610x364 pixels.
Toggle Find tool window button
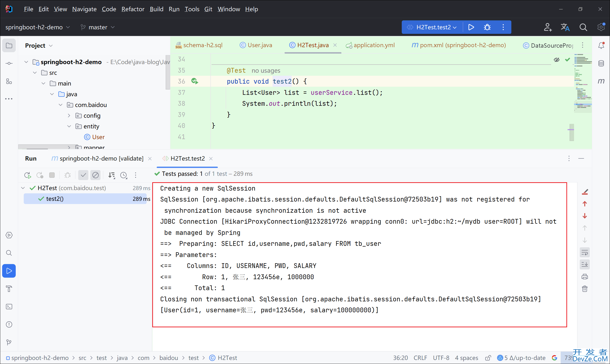9,253
